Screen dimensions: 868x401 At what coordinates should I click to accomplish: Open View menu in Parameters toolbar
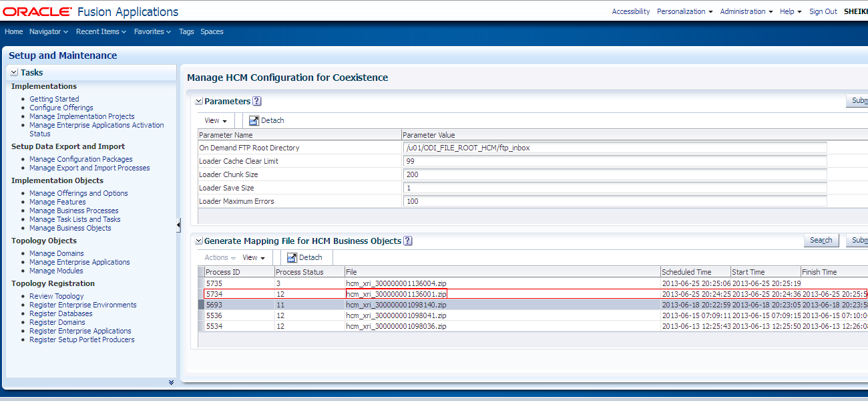pos(215,121)
